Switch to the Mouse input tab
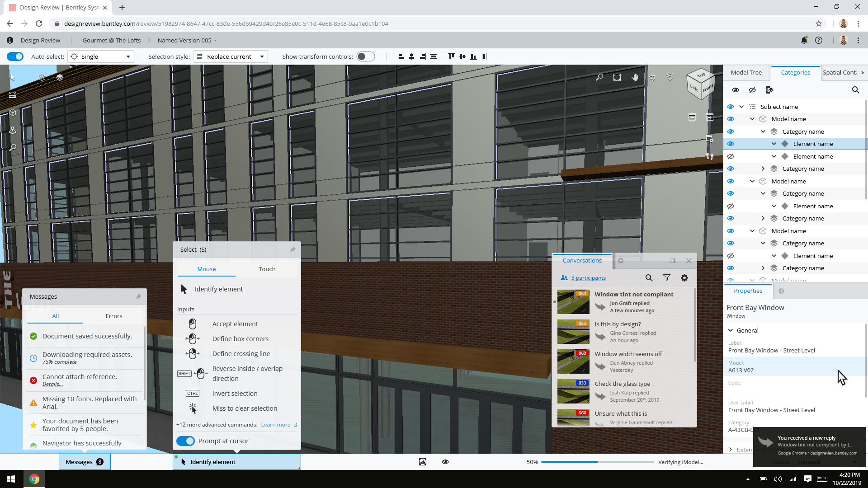868x488 pixels. 206,269
